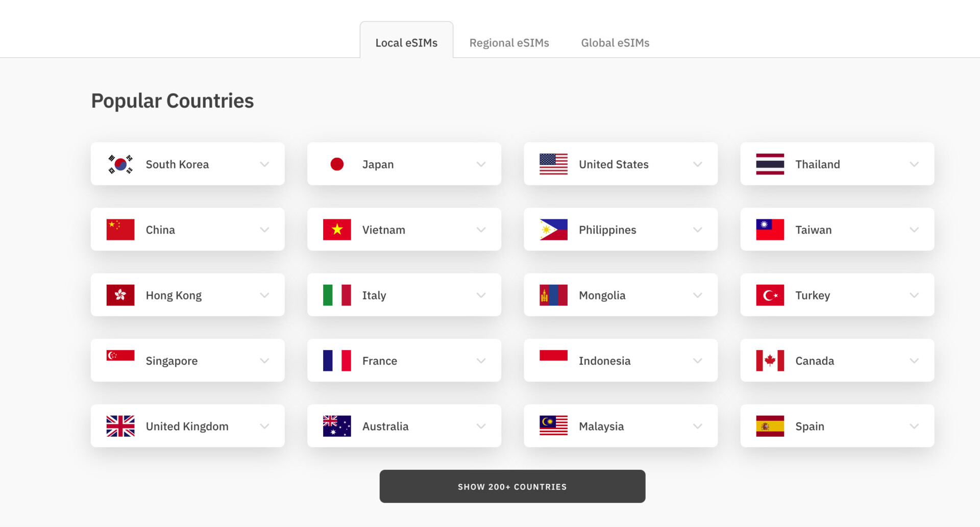Click the Mongolia flag icon
Image resolution: width=980 pixels, height=527 pixels.
[553, 295]
